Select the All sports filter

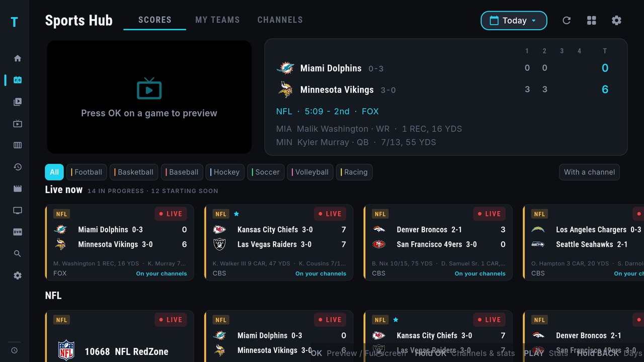(x=54, y=172)
